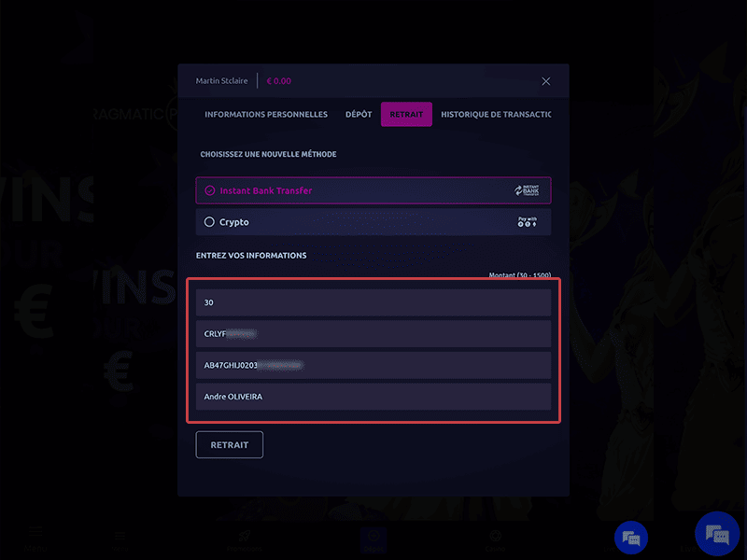
Task: Open the larger live chat bubble icon
Action: 717,534
